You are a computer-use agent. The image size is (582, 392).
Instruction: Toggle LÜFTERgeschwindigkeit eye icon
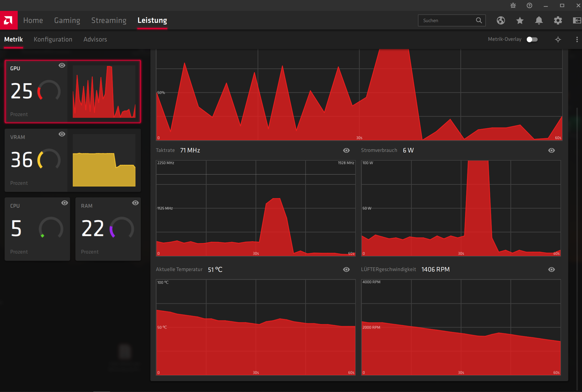point(552,269)
